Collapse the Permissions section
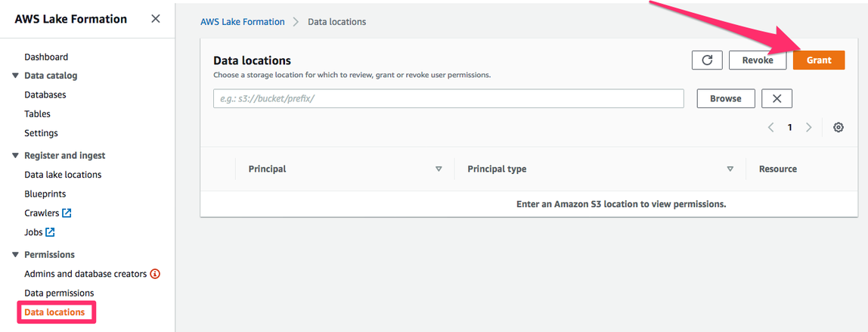This screenshot has height=332, width=868. (x=15, y=255)
